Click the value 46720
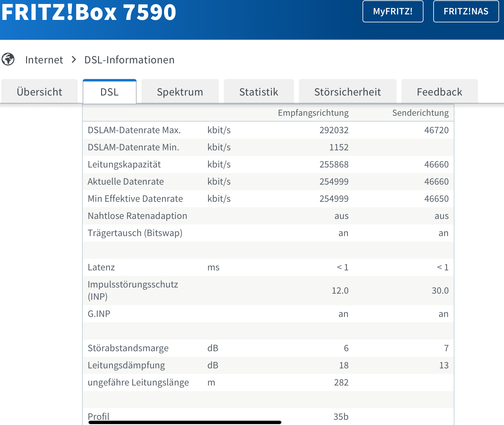Viewport: 504px width, 425px height. point(436,130)
